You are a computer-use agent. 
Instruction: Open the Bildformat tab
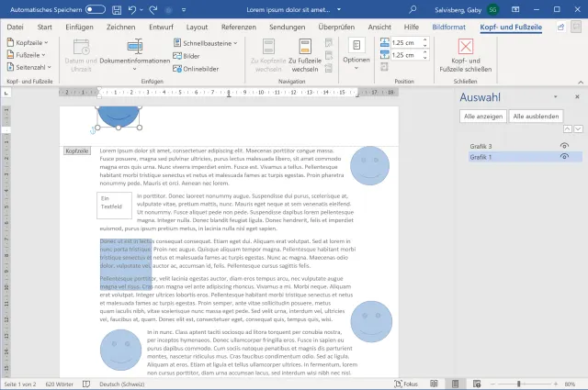point(448,28)
